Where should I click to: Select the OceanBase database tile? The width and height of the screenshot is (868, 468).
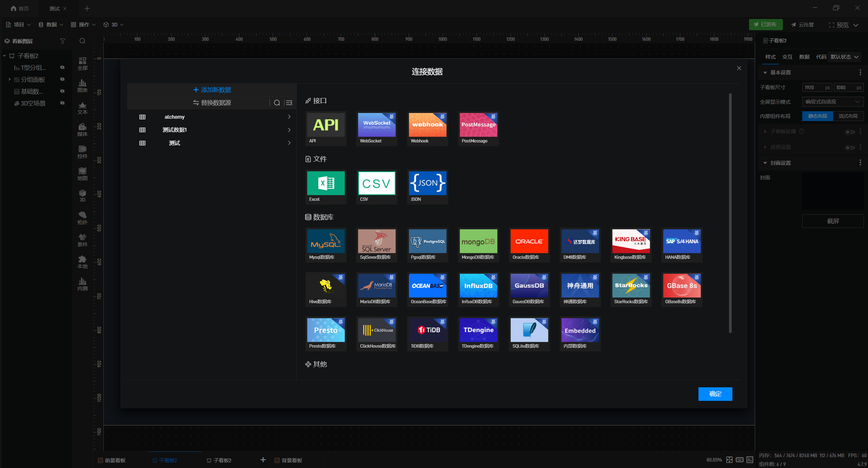(x=428, y=289)
